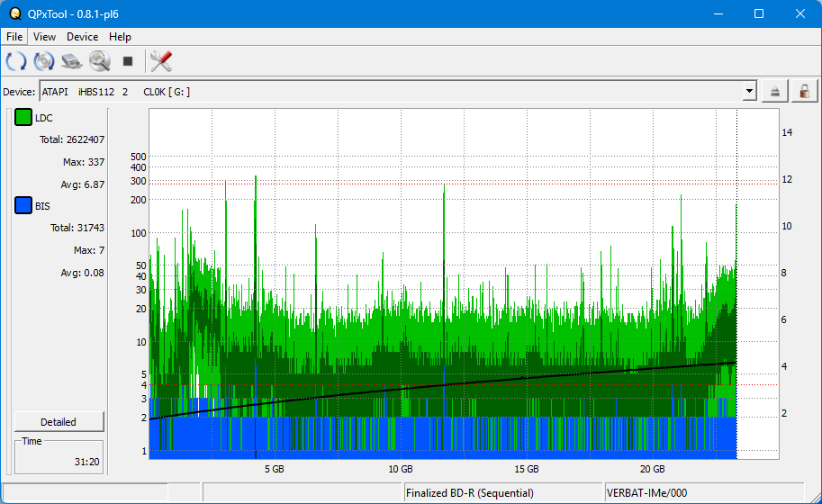
Task: Eject the disc using the eject icon
Action: [774, 91]
